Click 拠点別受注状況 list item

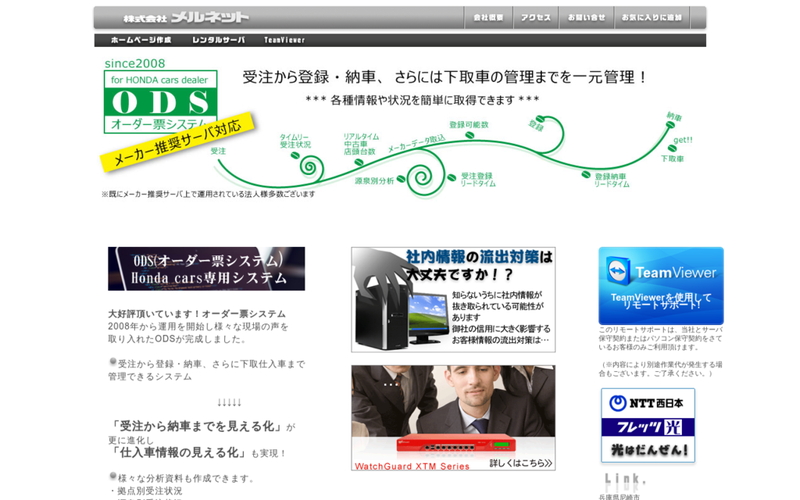pos(149,491)
